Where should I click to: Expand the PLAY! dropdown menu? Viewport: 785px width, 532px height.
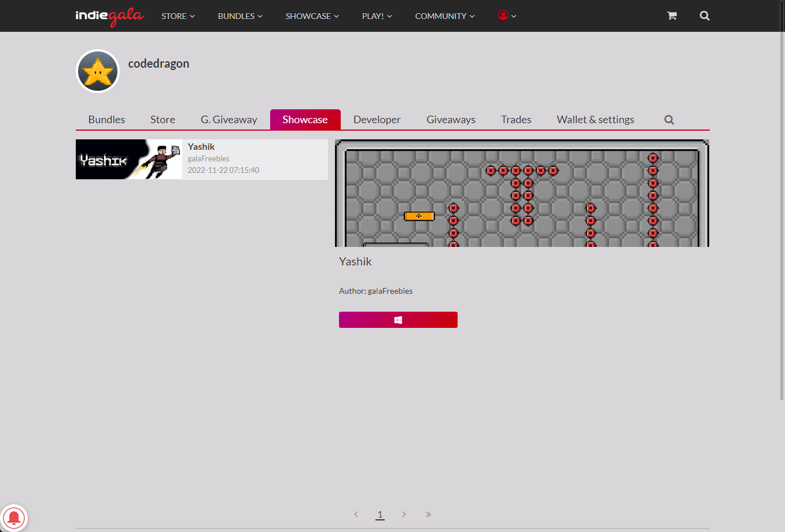(377, 16)
